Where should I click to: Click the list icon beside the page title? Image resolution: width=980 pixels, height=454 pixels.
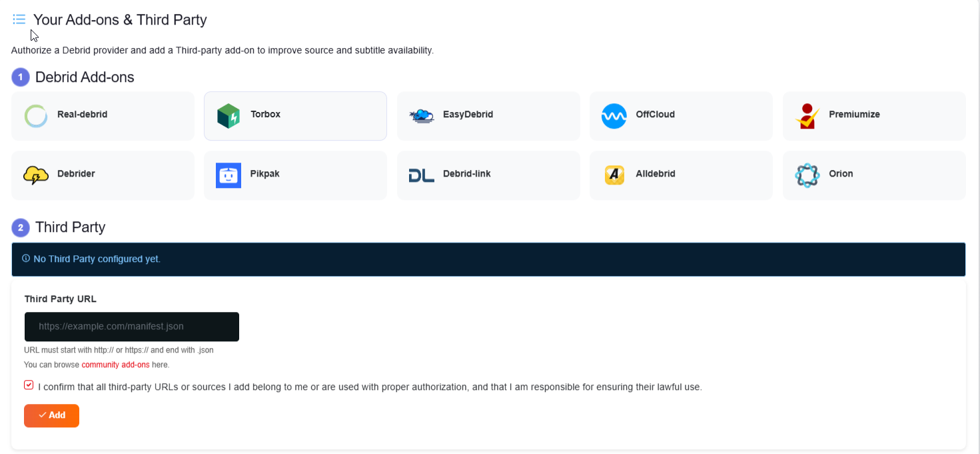(19, 19)
